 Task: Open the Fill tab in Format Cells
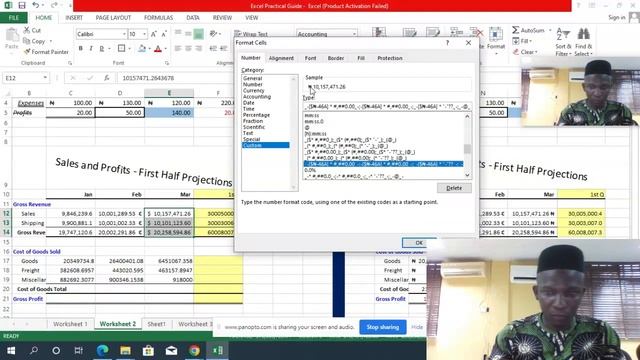coord(361,58)
